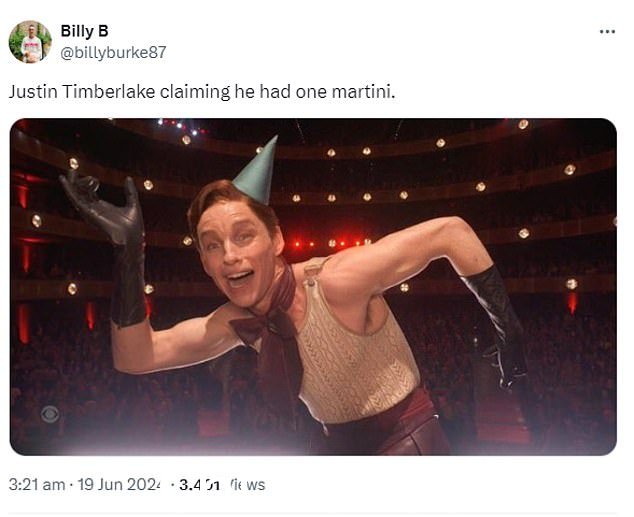
Task: Click the CBS eye logo watermark
Action: (50, 415)
